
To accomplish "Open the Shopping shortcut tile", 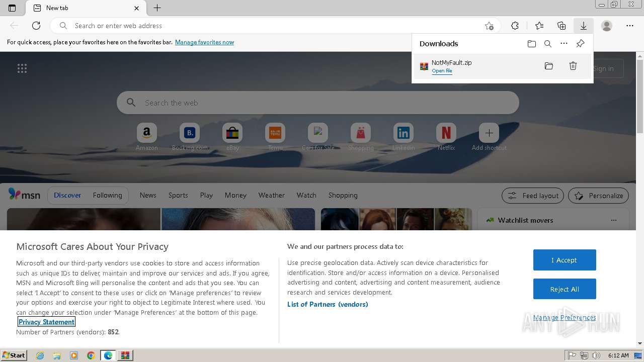I will coord(361,137).
